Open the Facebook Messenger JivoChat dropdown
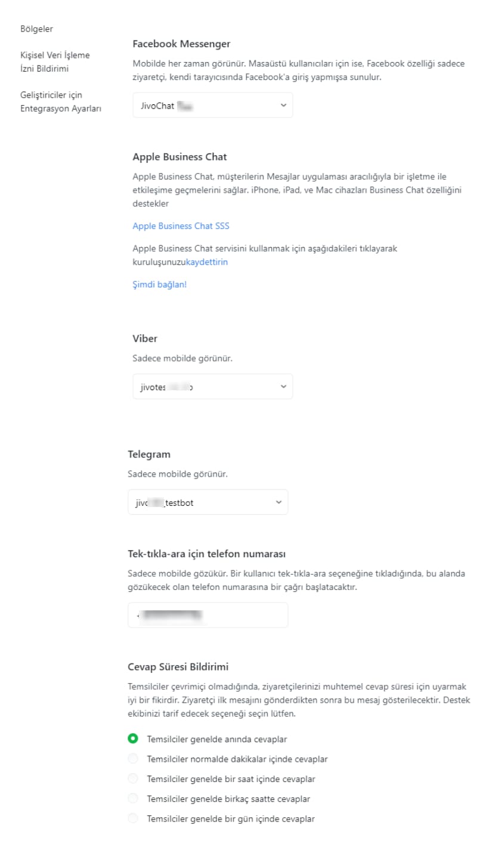 pos(212,105)
